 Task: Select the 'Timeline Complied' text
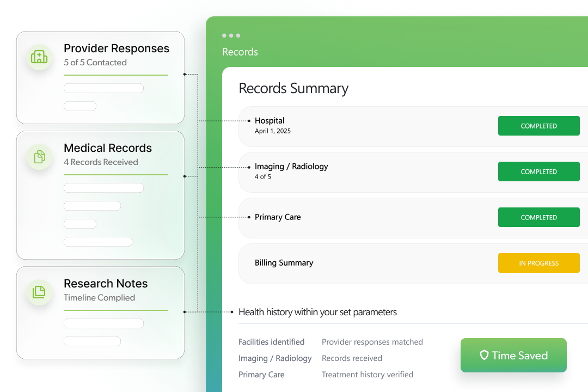tap(100, 297)
